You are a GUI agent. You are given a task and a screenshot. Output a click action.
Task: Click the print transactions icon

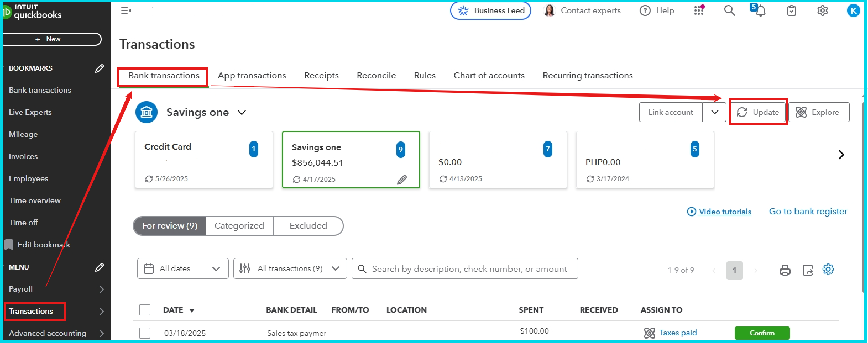click(x=785, y=270)
